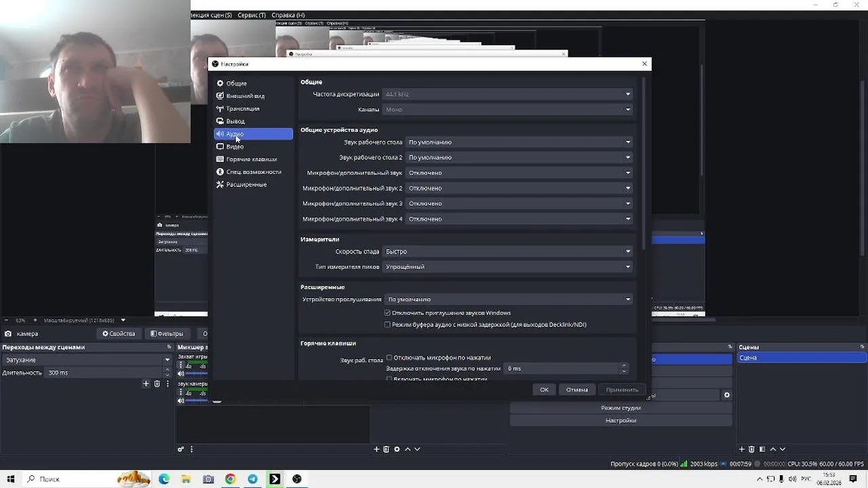This screenshot has height=488, width=868.
Task: Open the mixer dock three-dot menu at bottom
Action: [x=191, y=449]
